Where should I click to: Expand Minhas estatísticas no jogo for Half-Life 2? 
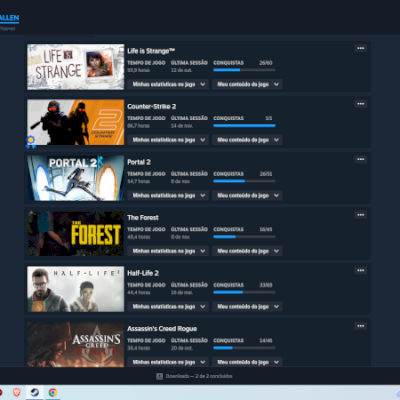[168, 306]
